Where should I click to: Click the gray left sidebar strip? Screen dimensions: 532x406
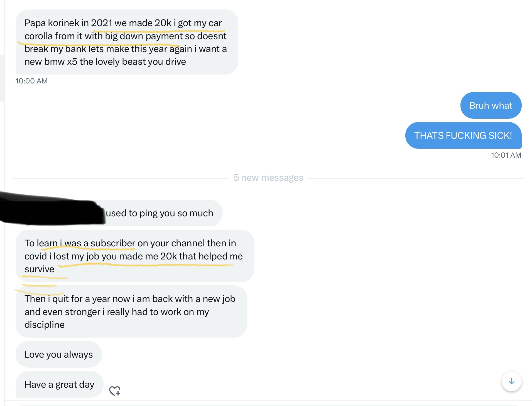pos(2,78)
